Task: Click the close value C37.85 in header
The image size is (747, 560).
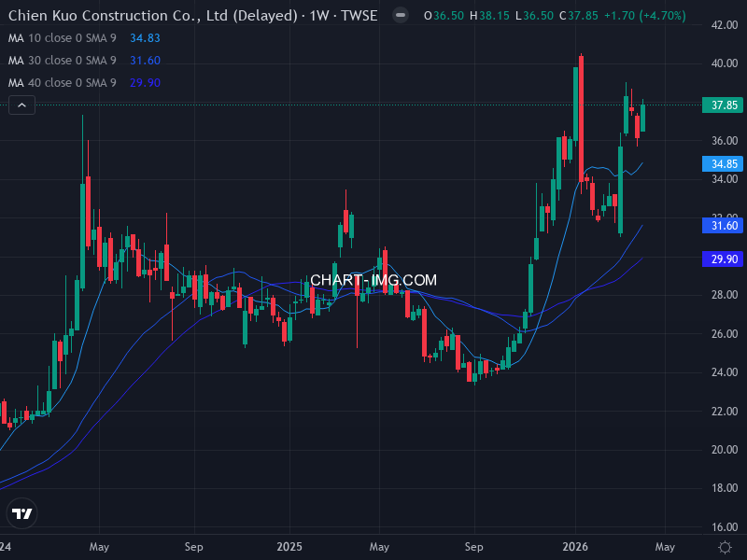Action: point(578,16)
